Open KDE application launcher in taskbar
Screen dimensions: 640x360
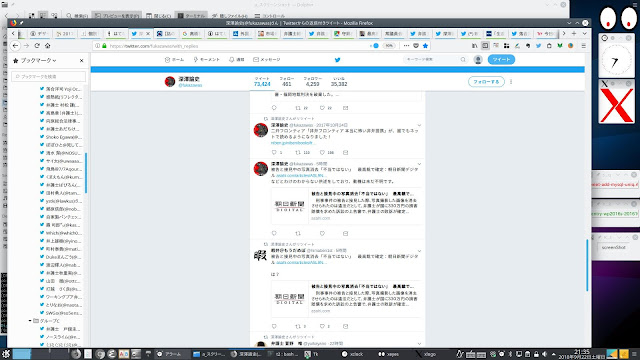click(6, 354)
